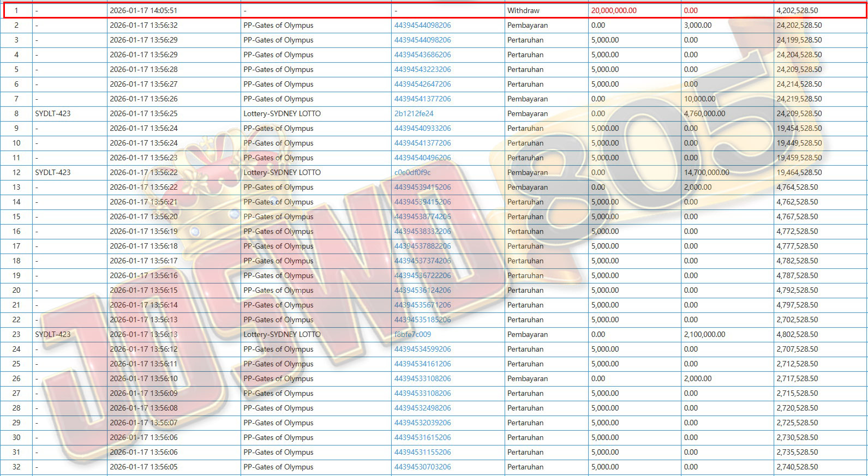
Task: Select the red 20,000,000.00 withdraw amount
Action: click(x=614, y=10)
